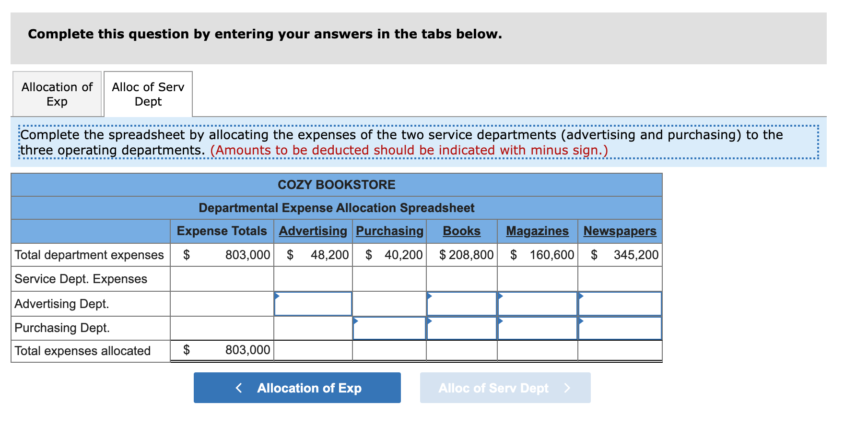The width and height of the screenshot is (868, 428).
Task: Click the Advertising column header link
Action: click(312, 231)
